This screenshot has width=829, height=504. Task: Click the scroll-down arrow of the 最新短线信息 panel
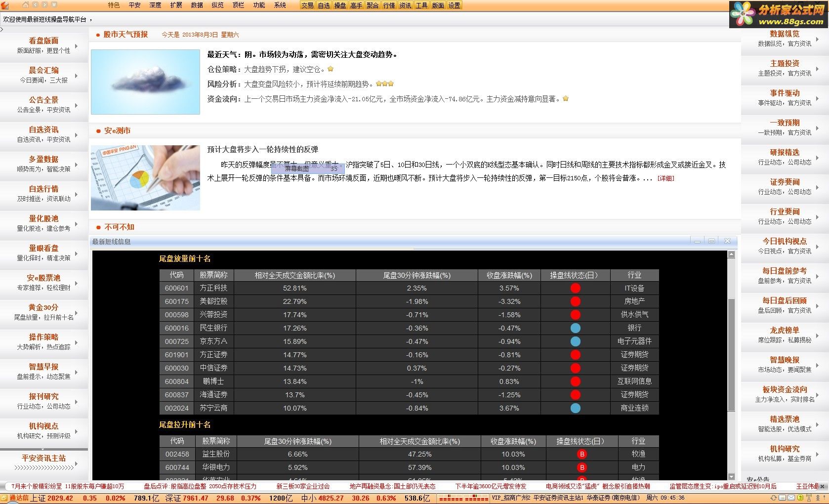click(731, 476)
